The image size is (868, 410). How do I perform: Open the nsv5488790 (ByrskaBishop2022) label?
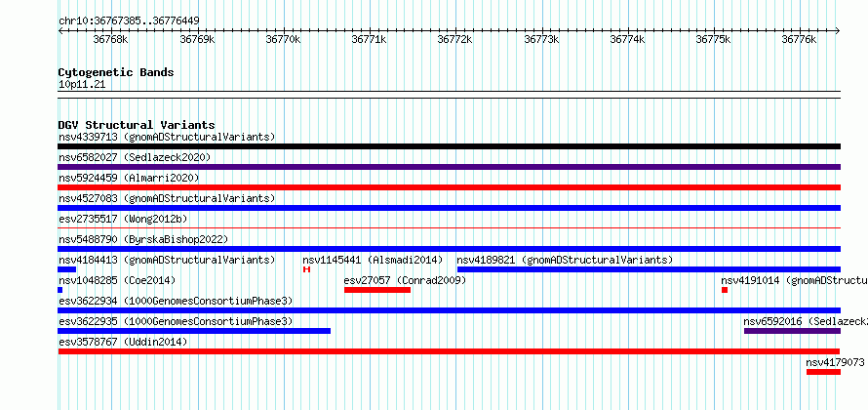click(143, 239)
